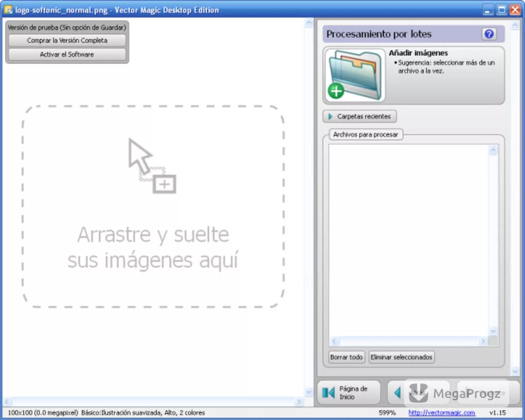Maximize the Vector Magic window
Image resolution: width=525 pixels, height=420 pixels.
(501, 10)
